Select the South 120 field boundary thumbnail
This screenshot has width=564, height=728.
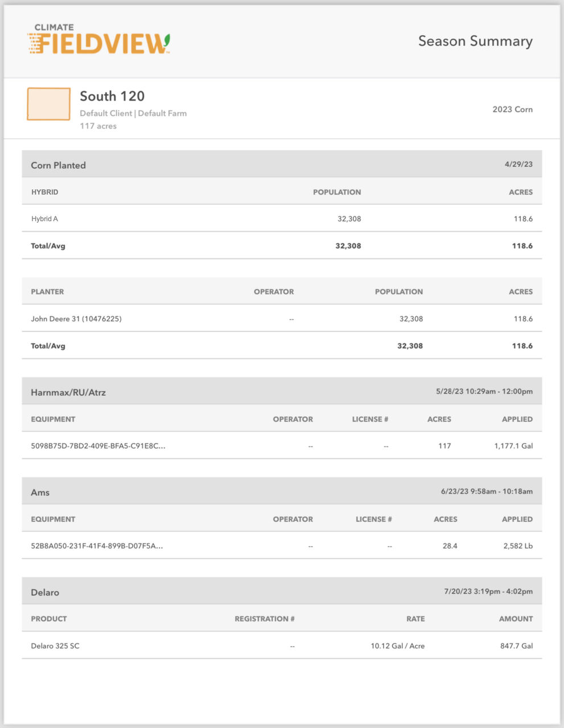coord(49,104)
